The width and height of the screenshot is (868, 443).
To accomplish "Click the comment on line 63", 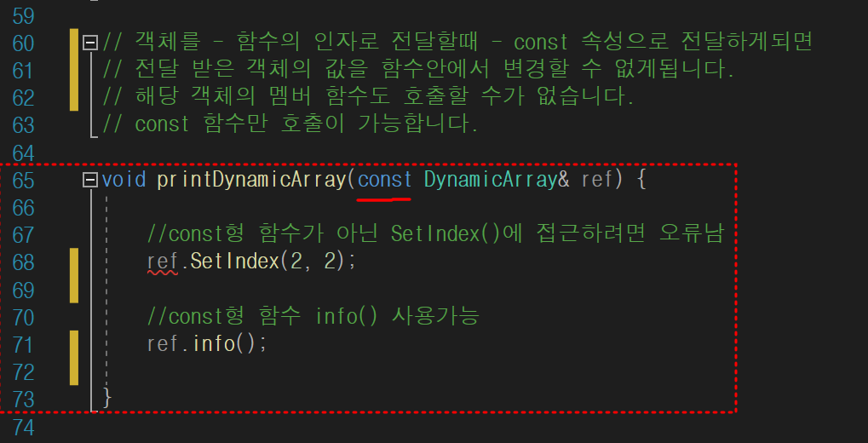I will pos(290,124).
